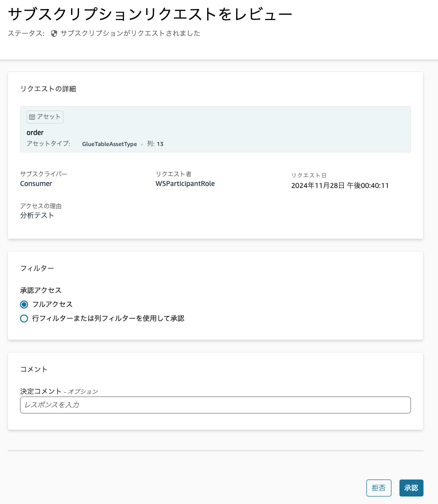Approve the subscription with 承認 button

pos(411,487)
